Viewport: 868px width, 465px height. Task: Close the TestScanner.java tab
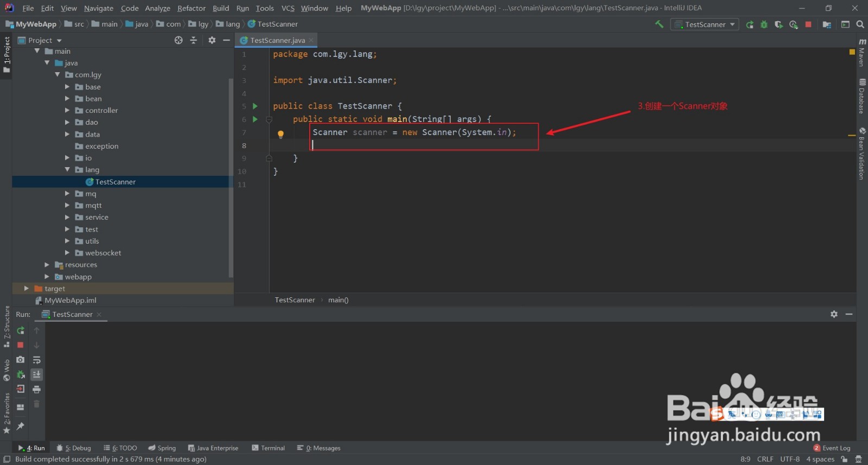[311, 40]
